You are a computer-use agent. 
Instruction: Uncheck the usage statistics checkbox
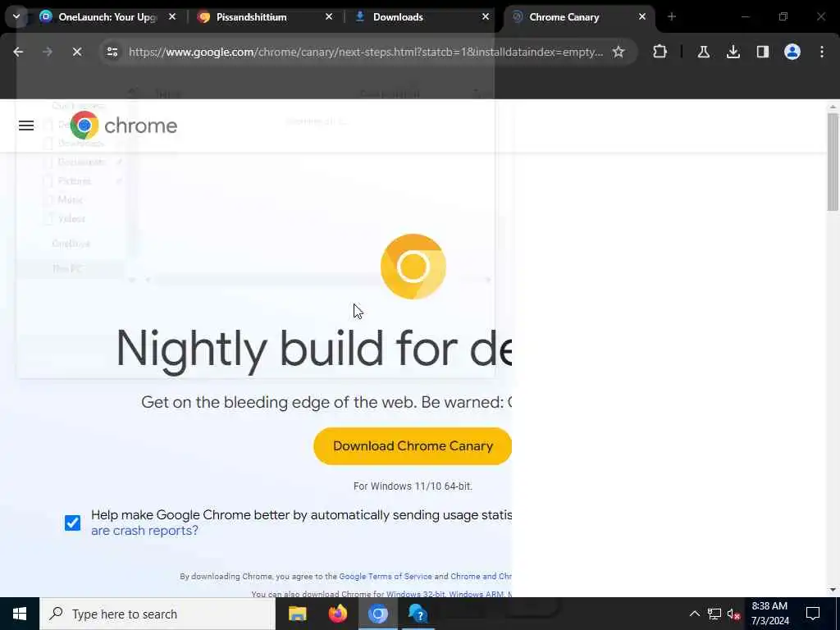tap(72, 523)
